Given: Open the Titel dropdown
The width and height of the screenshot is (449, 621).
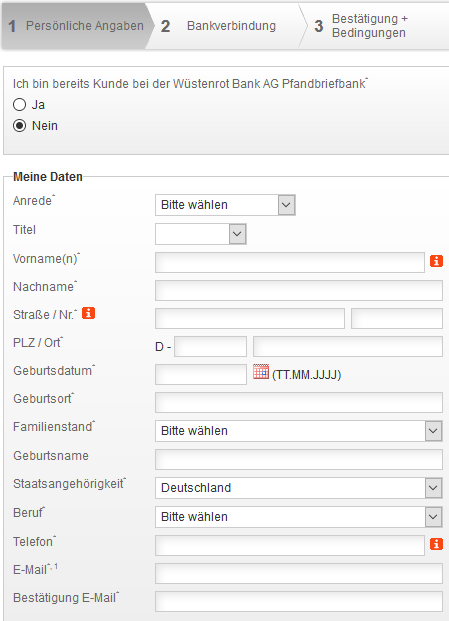Looking at the screenshot, I should tap(201, 234).
